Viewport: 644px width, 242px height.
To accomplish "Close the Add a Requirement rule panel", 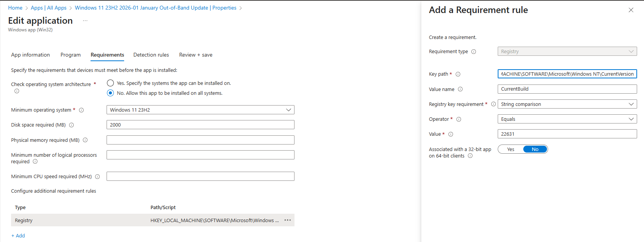I will (631, 10).
